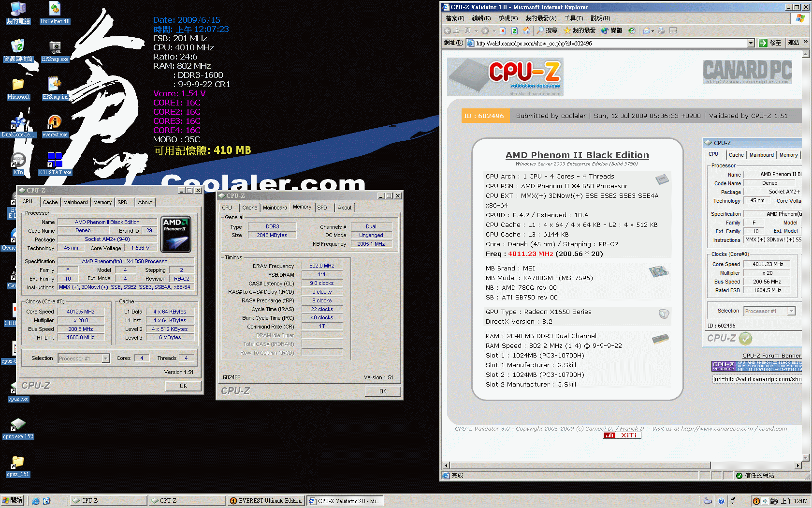Screen dimensions: 812x508
Task: Click the Start button on taskbar
Action: point(13,501)
